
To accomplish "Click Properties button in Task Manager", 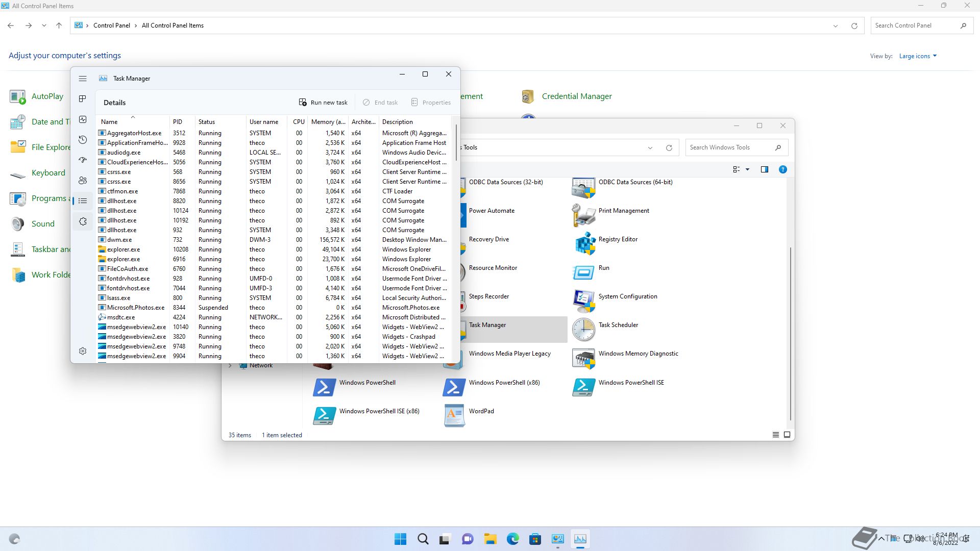I will click(431, 103).
